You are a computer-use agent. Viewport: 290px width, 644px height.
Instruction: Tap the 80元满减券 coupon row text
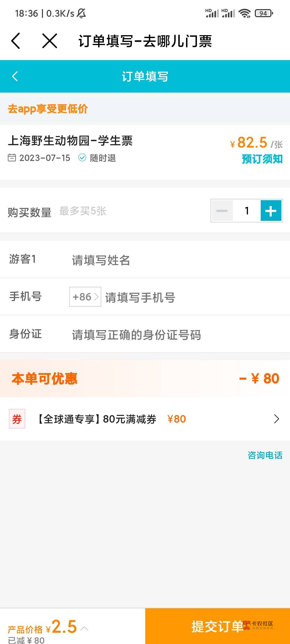click(x=97, y=419)
